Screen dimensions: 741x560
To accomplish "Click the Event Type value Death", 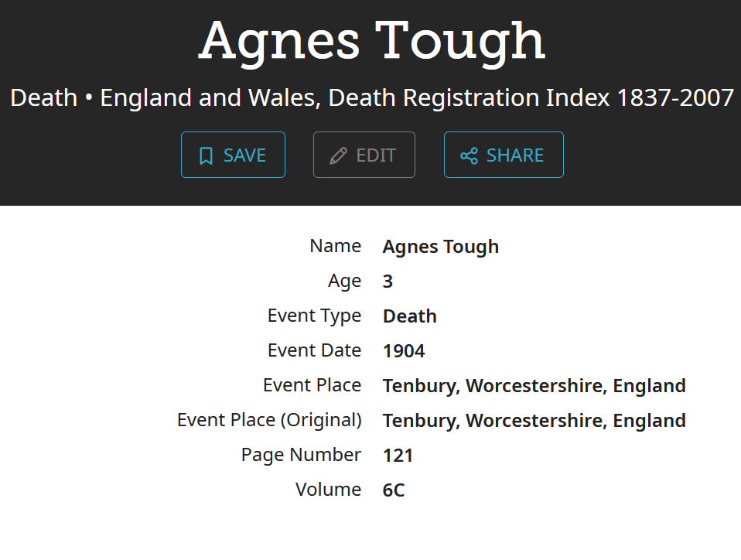I will coord(409,316).
